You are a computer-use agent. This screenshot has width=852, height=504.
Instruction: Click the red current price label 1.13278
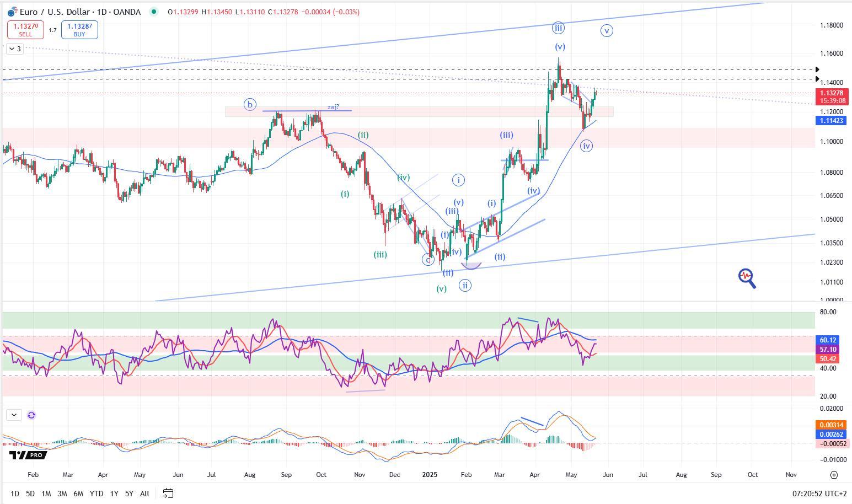pos(832,94)
